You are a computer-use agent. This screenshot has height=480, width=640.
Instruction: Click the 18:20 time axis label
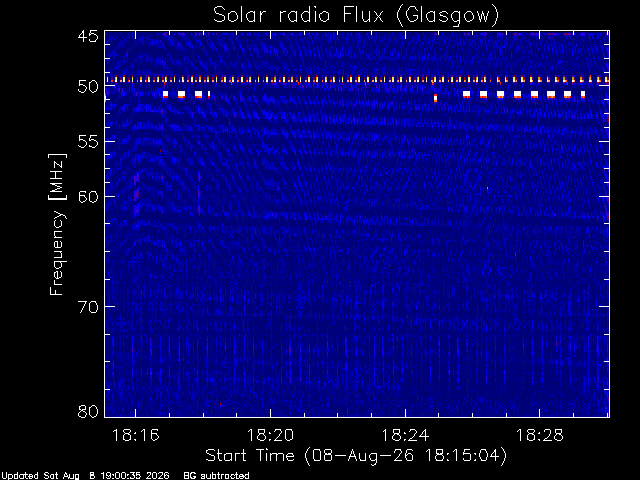pos(270,435)
